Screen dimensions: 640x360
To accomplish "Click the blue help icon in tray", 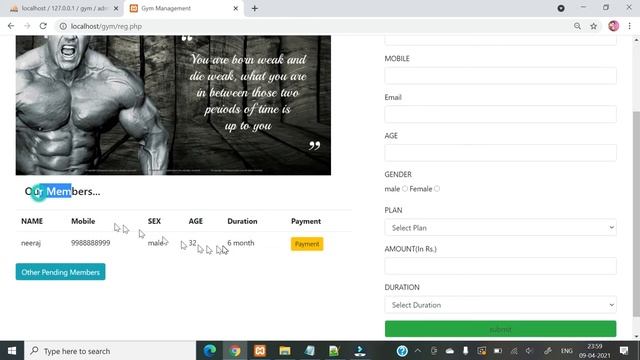I will pos(402,351).
